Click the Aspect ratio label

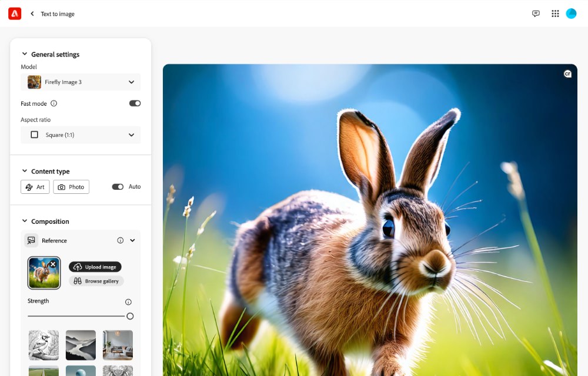36,119
